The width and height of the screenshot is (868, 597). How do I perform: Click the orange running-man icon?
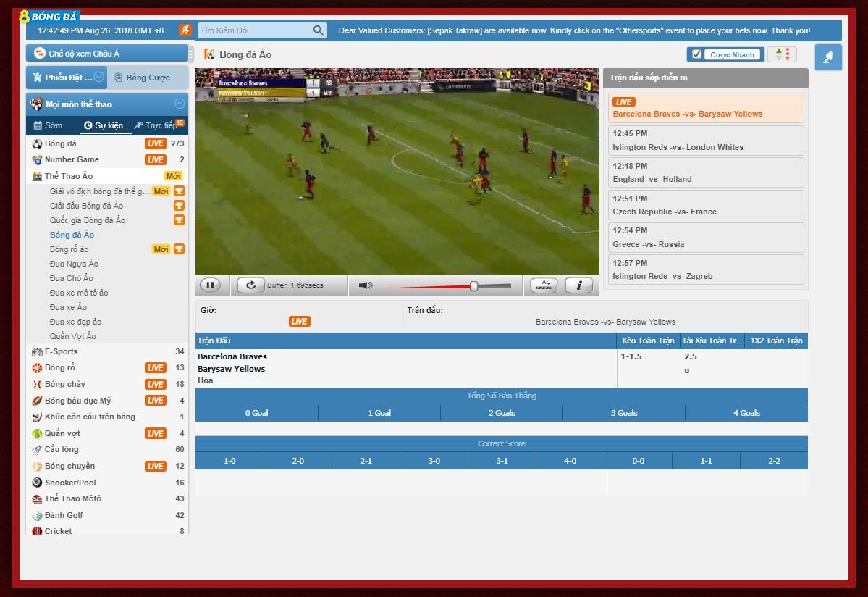pos(185,30)
